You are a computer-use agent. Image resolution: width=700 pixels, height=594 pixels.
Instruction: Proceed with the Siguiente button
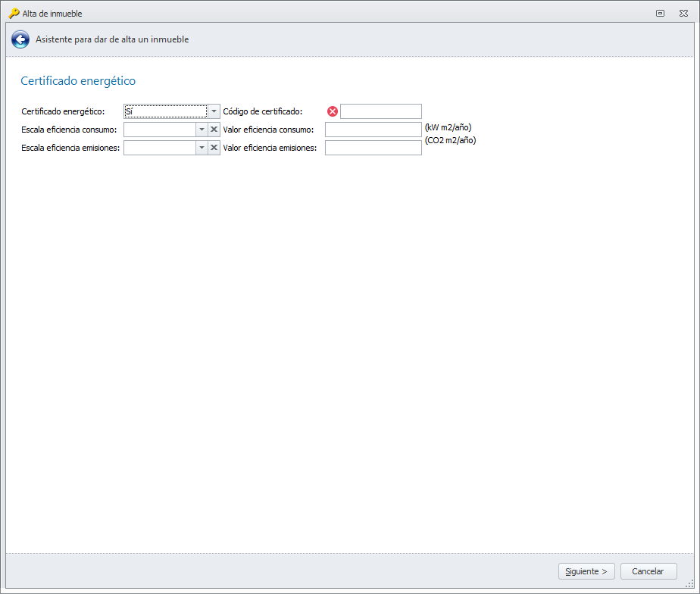click(x=586, y=571)
